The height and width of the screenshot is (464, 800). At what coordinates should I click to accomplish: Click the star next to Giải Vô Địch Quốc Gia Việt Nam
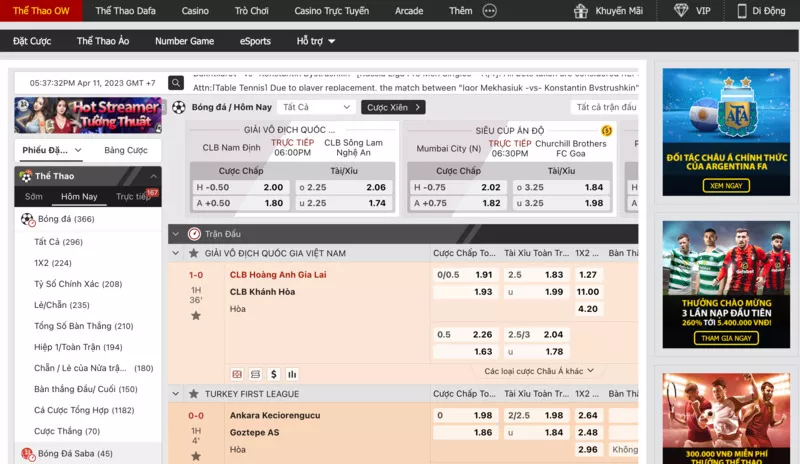click(x=193, y=253)
